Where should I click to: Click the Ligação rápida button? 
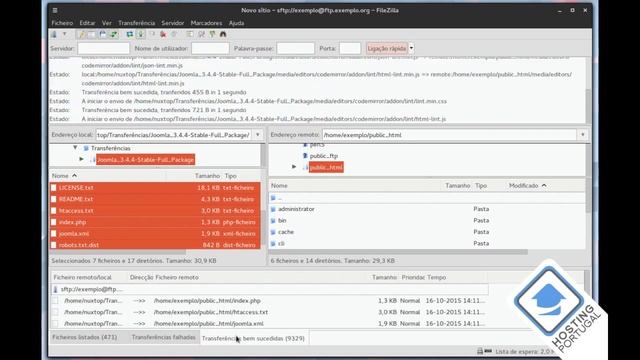(387, 49)
